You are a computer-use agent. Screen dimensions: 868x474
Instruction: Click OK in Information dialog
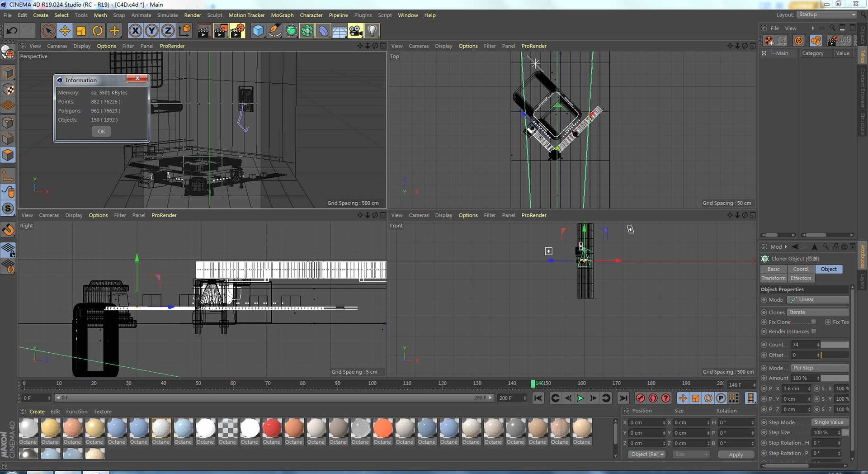(101, 131)
